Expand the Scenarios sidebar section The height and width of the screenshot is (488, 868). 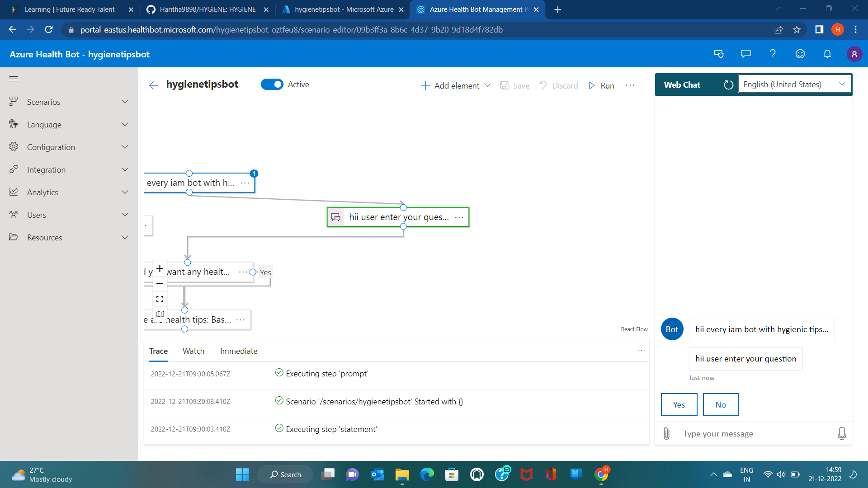(69, 102)
